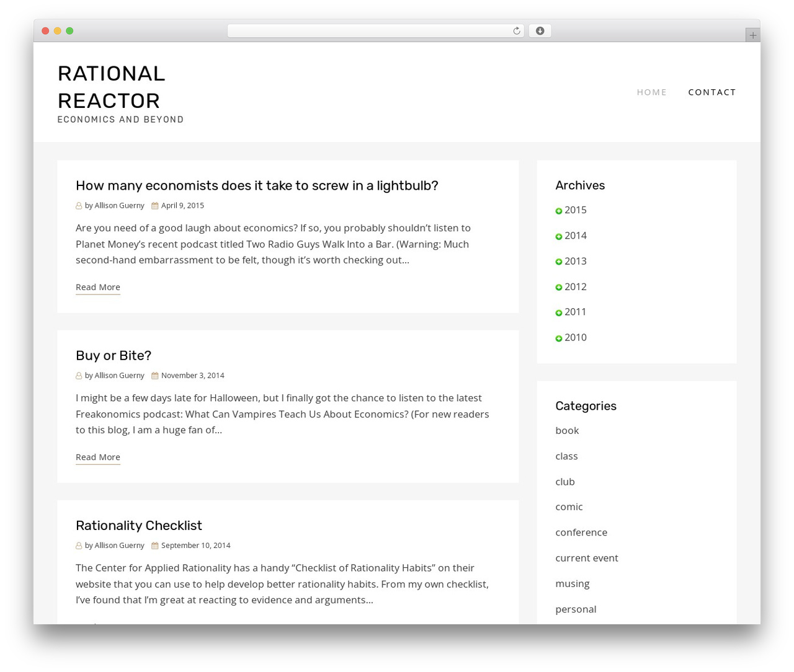Image resolution: width=794 pixels, height=672 pixels.
Task: Read More on the lightbulb post
Action: 98,287
